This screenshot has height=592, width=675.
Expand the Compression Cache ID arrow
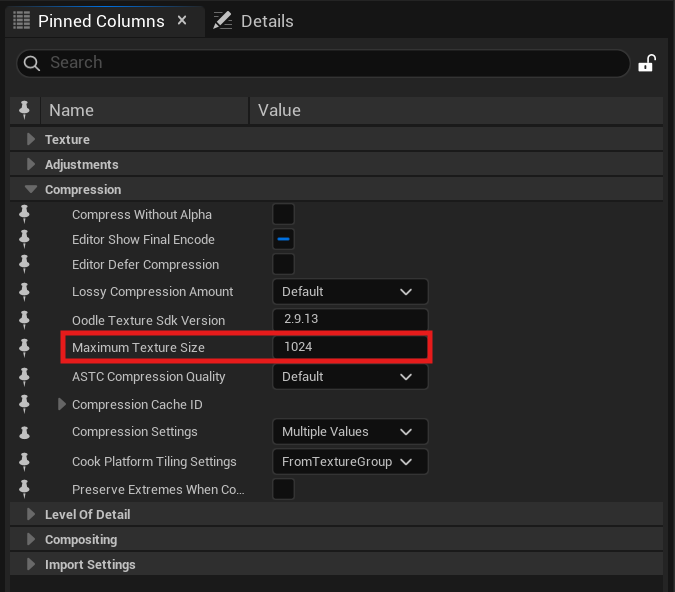pos(62,404)
